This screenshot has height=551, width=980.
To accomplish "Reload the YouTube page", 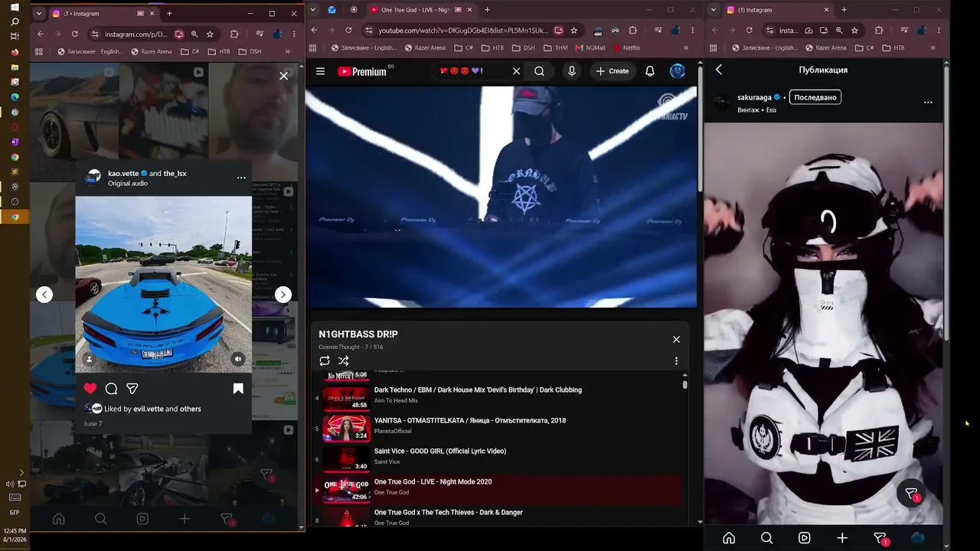I will 348,31.
